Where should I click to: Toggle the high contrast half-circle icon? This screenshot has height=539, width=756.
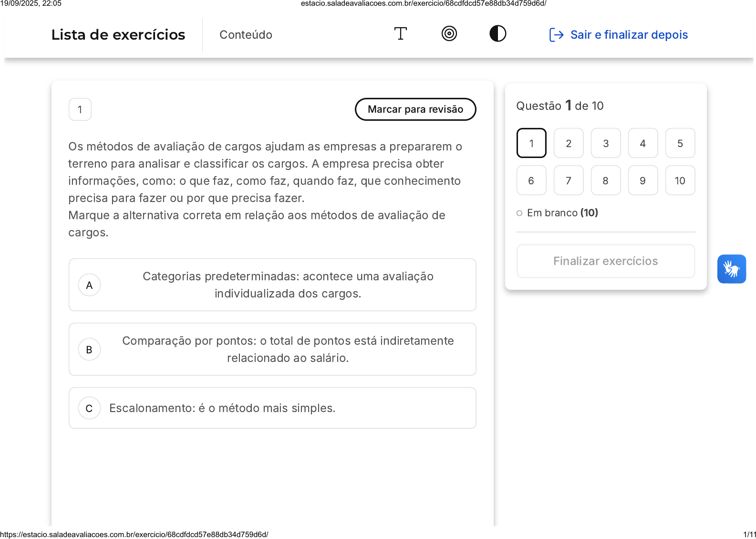(x=497, y=34)
